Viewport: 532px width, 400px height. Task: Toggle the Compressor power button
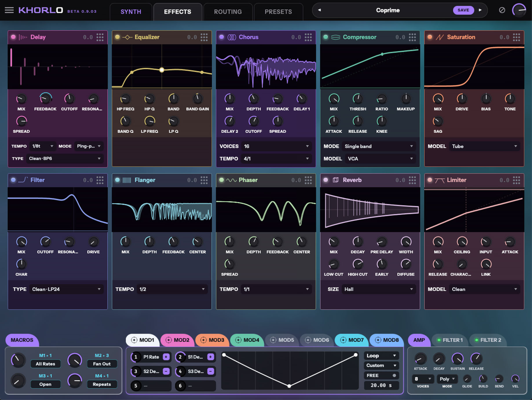(x=325, y=37)
